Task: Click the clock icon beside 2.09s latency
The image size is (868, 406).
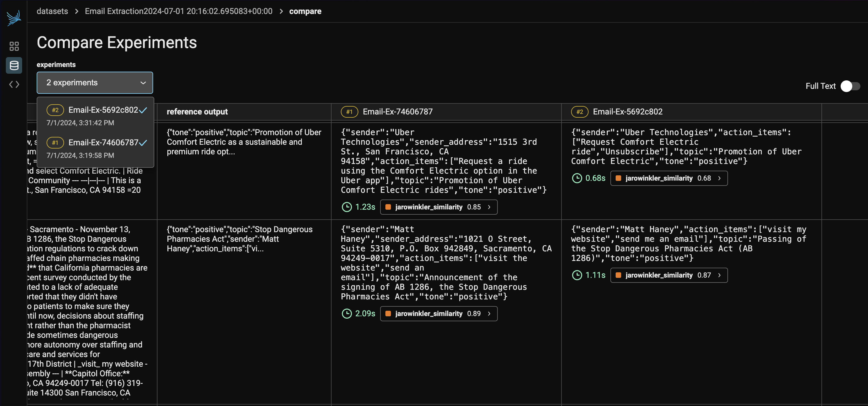Action: click(347, 314)
